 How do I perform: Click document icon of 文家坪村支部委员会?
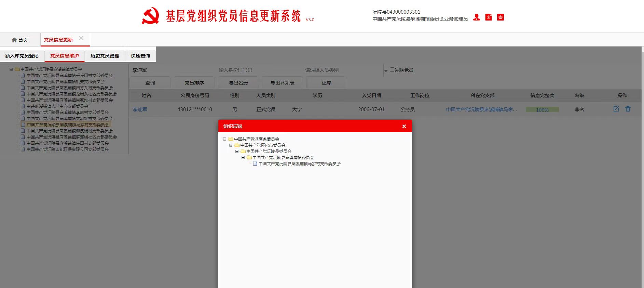tap(23, 118)
